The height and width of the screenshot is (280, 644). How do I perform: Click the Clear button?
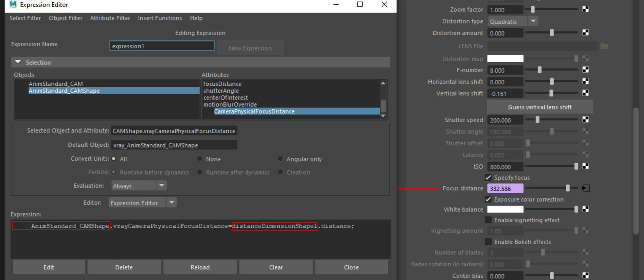276,267
